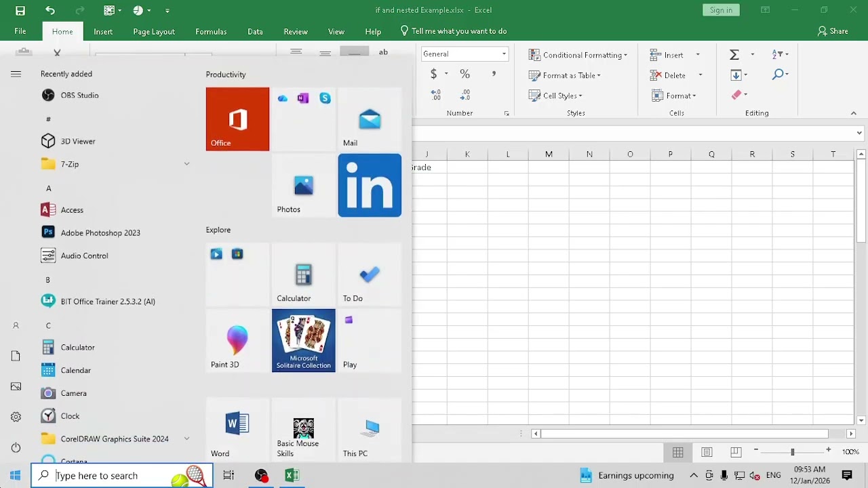Click the Clear eraser icon
The width and height of the screenshot is (868, 488).
click(x=736, y=95)
